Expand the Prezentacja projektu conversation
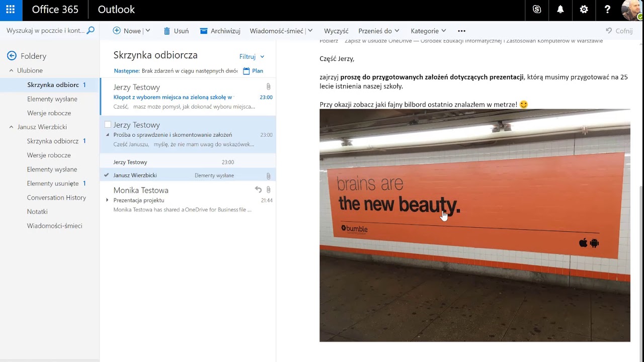Screen dimensions: 644x362 click(107, 200)
